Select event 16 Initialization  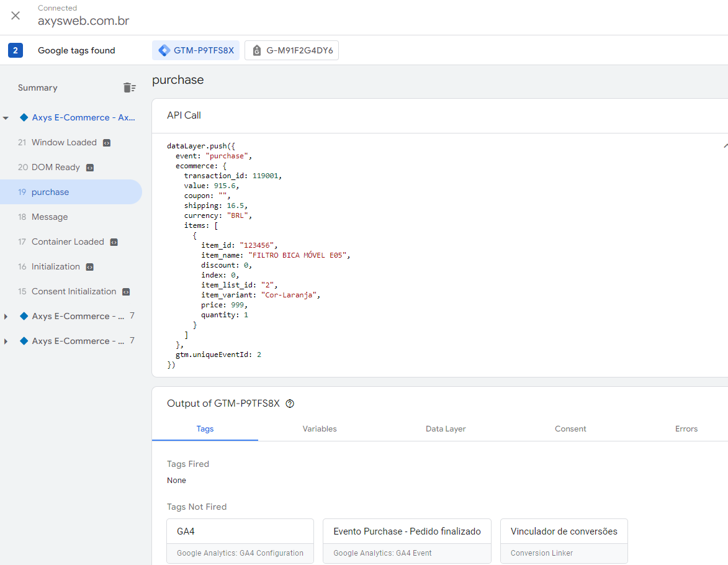(x=49, y=267)
